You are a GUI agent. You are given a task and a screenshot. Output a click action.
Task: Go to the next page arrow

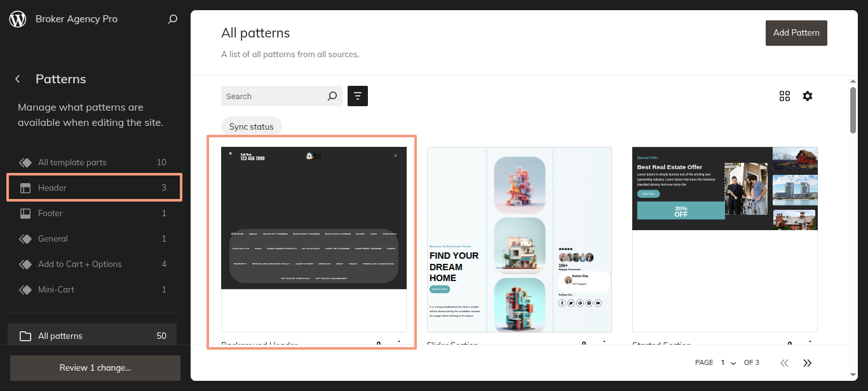[x=808, y=362]
